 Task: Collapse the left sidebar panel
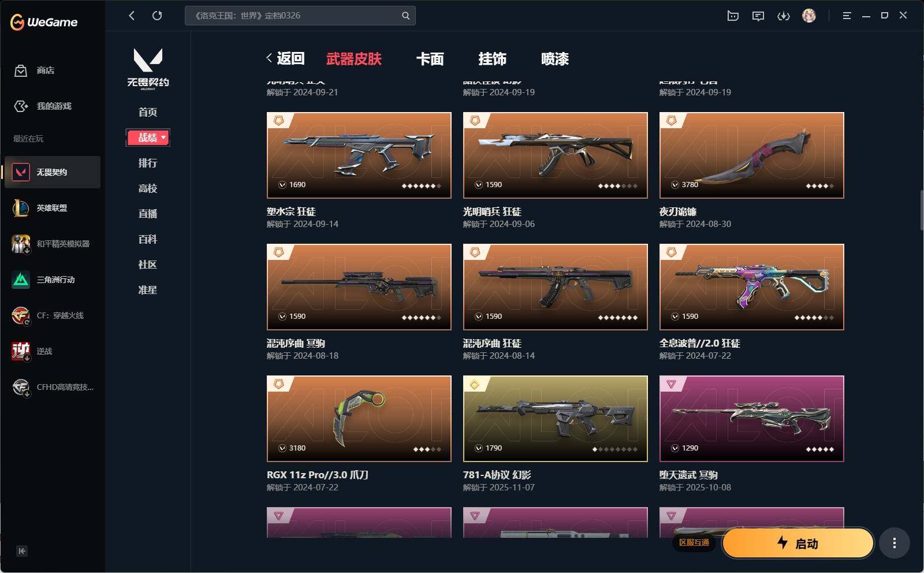pos(21,551)
